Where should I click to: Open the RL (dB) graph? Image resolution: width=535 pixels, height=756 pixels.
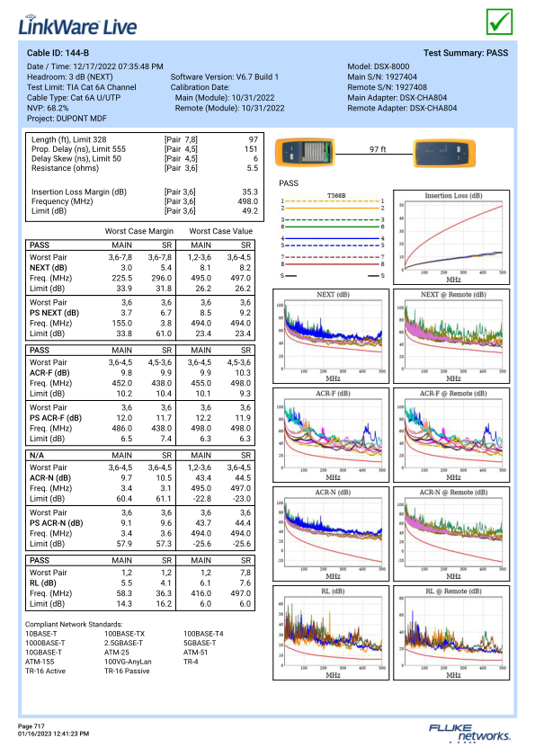331,633
